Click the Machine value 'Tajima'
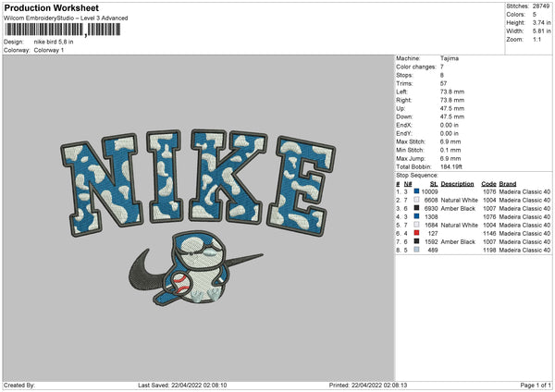 click(450, 58)
